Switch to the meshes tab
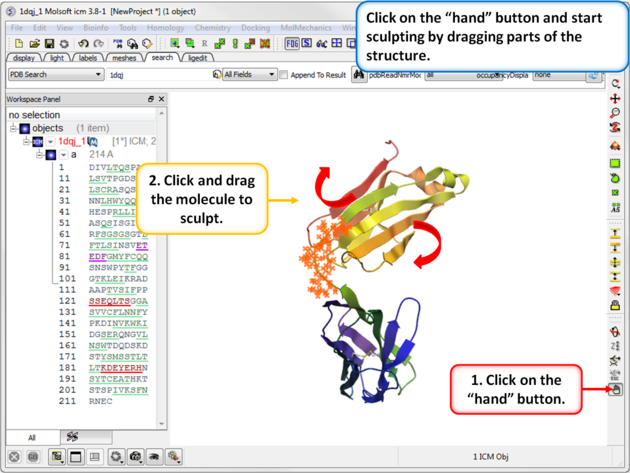 (125, 58)
